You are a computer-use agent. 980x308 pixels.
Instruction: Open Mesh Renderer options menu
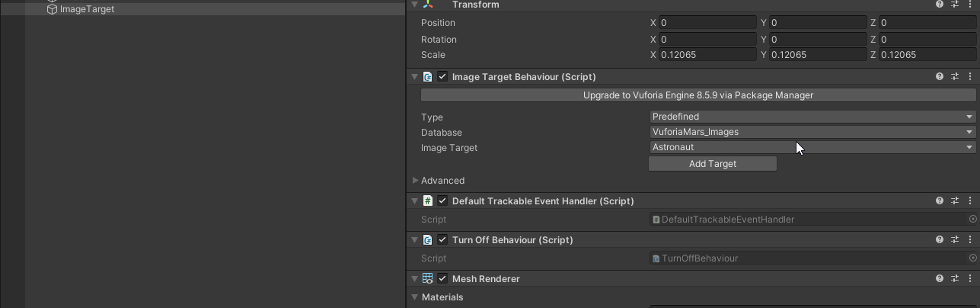[x=970, y=279]
